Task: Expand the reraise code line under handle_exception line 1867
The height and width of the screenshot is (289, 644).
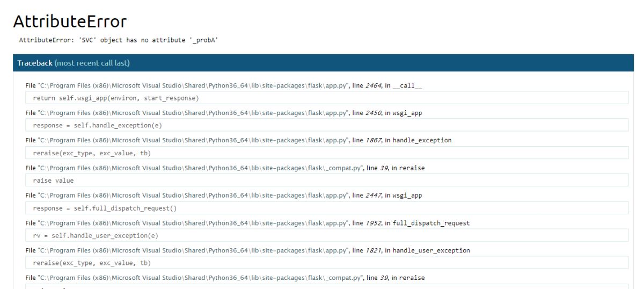Action: pyautogui.click(x=327, y=153)
